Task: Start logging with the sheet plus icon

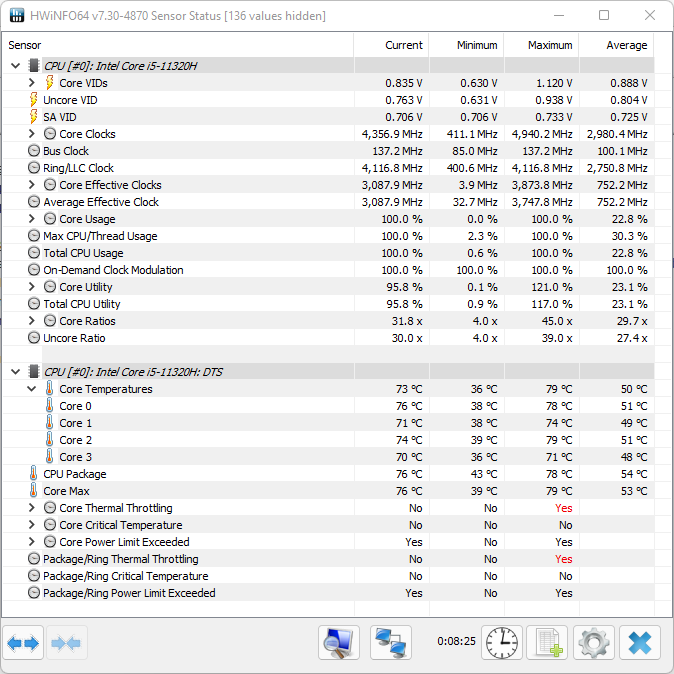Action: (547, 643)
